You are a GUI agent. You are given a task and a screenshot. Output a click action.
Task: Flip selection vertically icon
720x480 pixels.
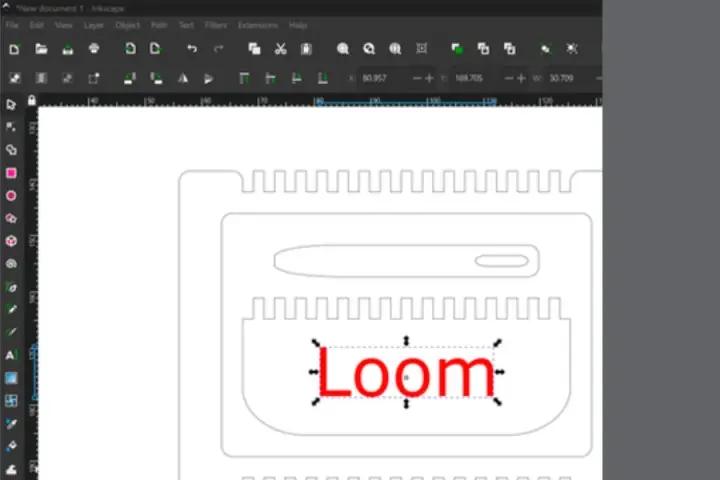pos(208,78)
